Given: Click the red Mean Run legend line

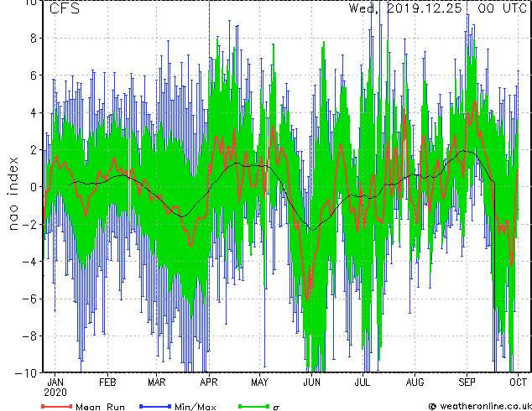Looking at the screenshot, I should click(x=56, y=406).
